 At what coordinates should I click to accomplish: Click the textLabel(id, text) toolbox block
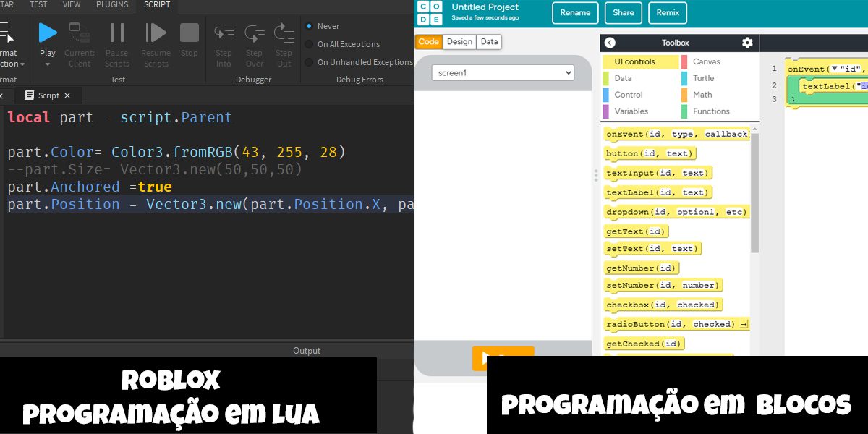tap(658, 192)
